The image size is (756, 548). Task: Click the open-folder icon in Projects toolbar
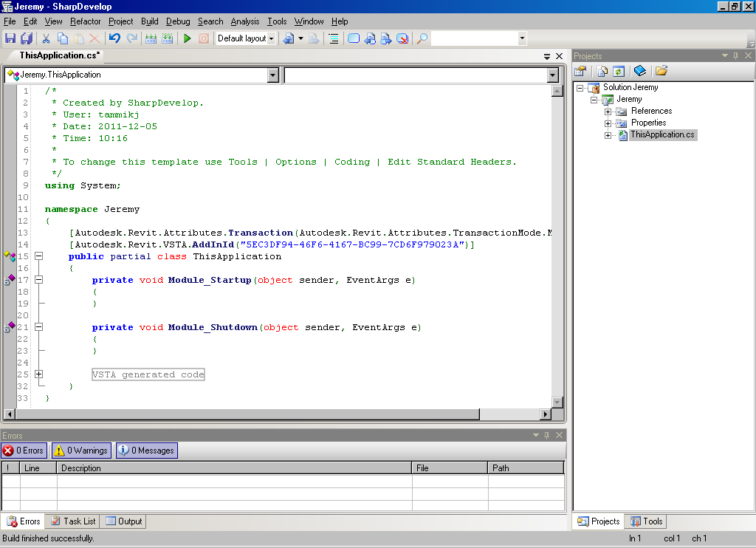(661, 71)
